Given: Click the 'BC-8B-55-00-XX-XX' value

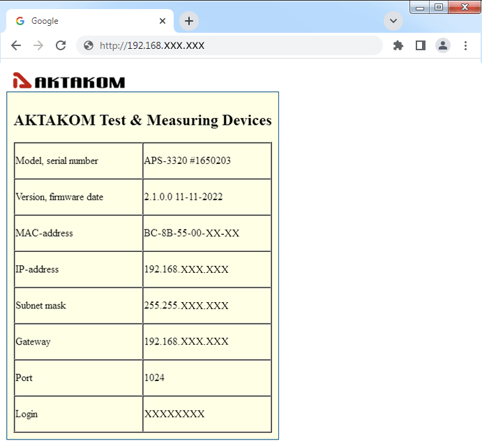Looking at the screenshot, I should [x=192, y=233].
